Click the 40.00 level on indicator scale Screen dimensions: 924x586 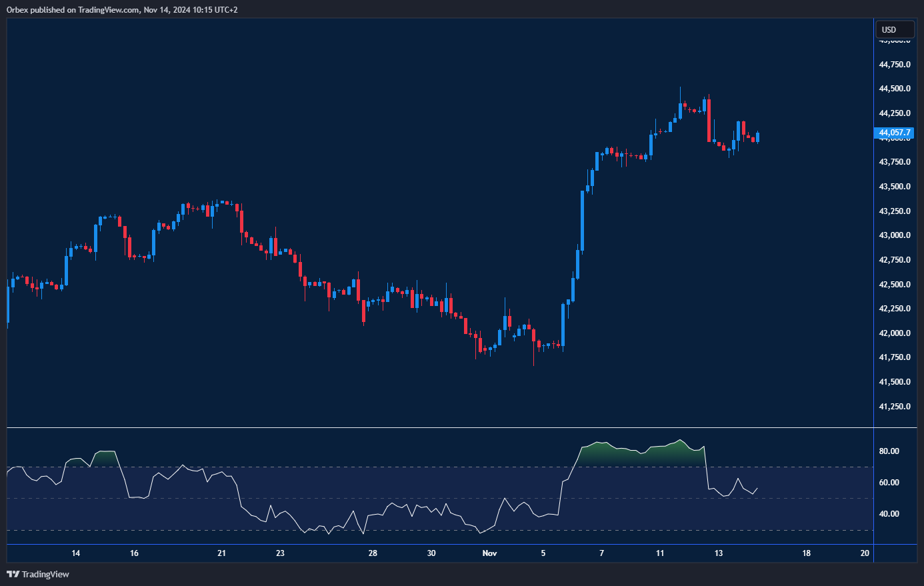tap(889, 514)
